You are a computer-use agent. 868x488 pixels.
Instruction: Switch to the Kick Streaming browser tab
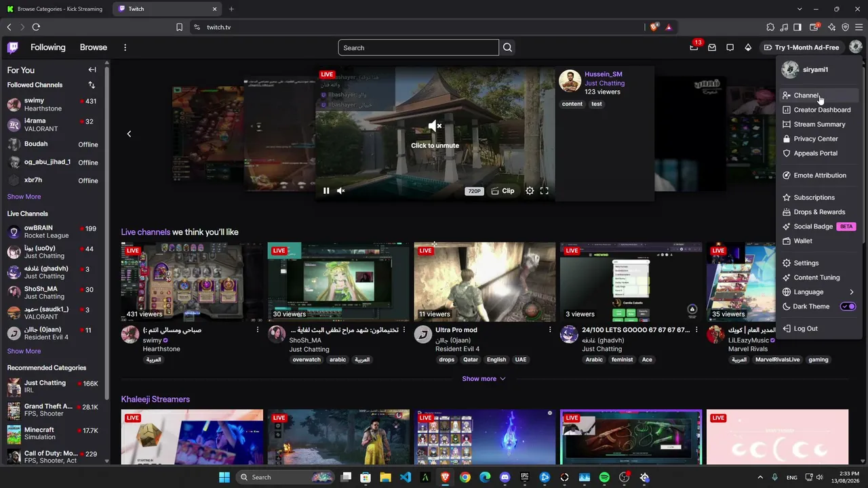click(56, 9)
